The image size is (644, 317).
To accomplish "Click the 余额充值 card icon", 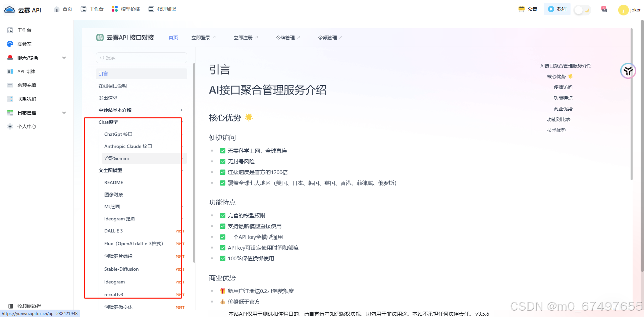I will 10,85.
